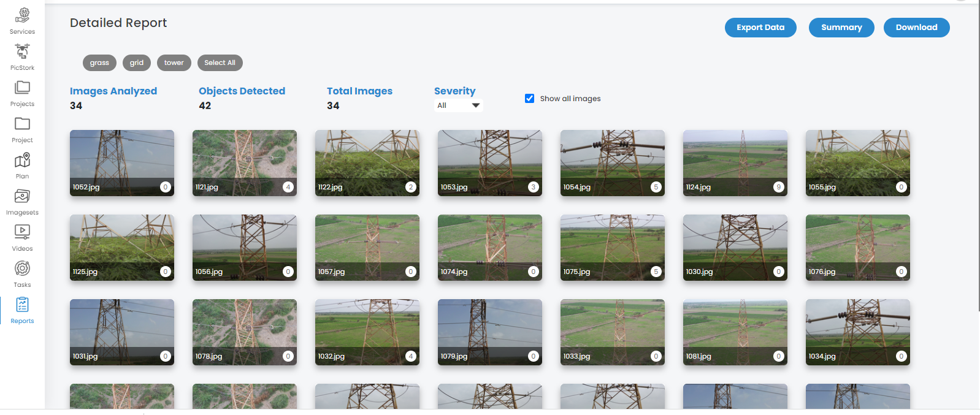This screenshot has width=980, height=415.
Task: Open thumbnail 1074.jpg
Action: click(x=490, y=248)
